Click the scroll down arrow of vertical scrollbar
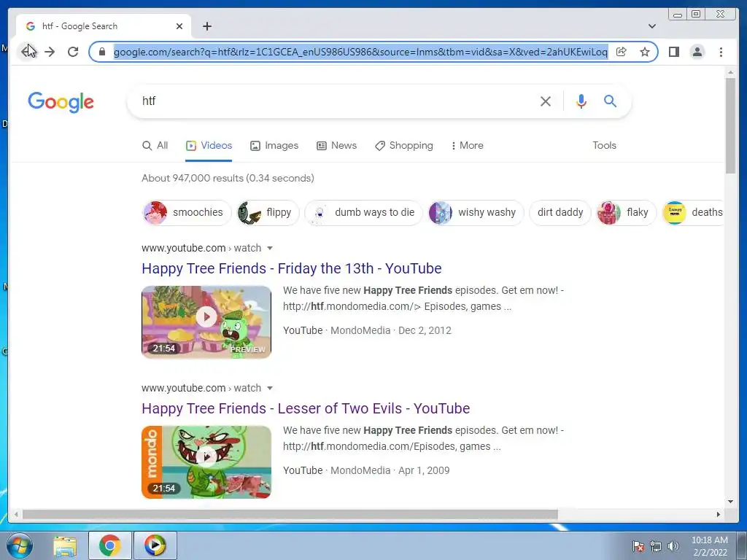The image size is (747, 560). [730, 501]
